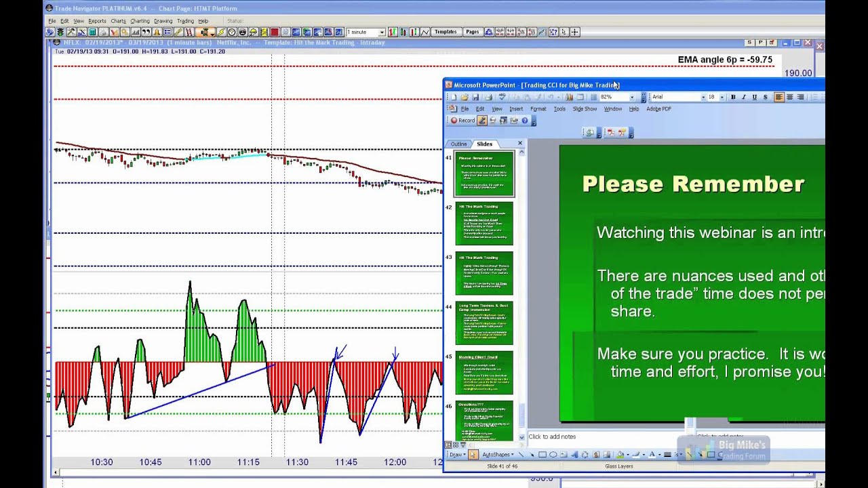Screen dimensions: 868x488
Task: Click the Templates button
Action: tap(446, 32)
